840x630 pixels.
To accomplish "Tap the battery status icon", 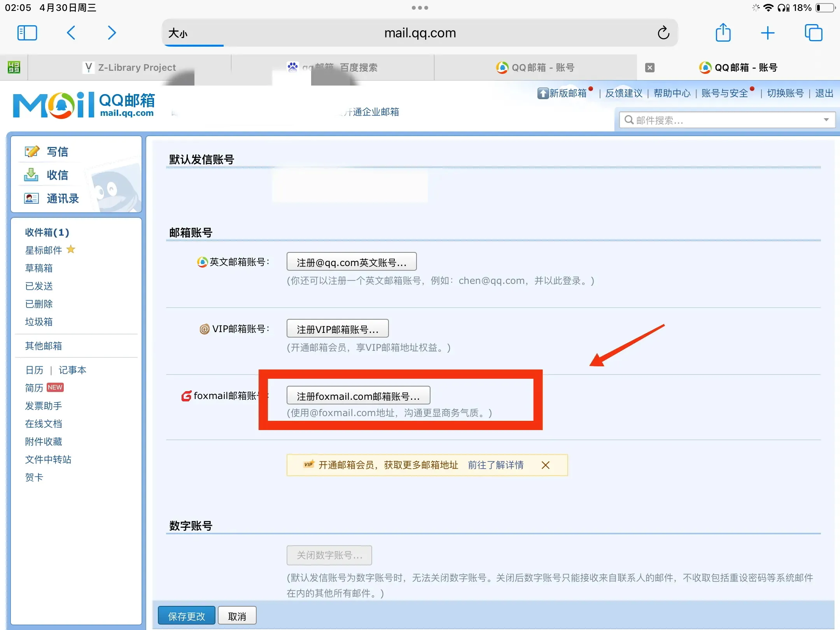I will (825, 8).
